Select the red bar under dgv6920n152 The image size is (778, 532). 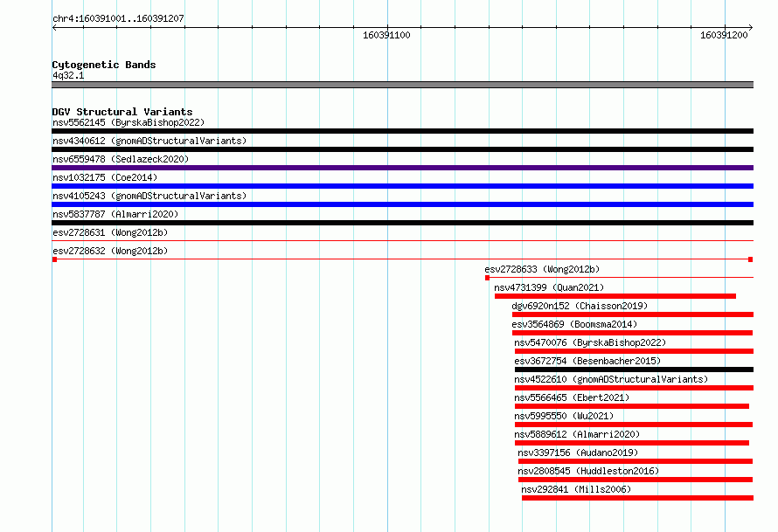pyautogui.click(x=633, y=314)
